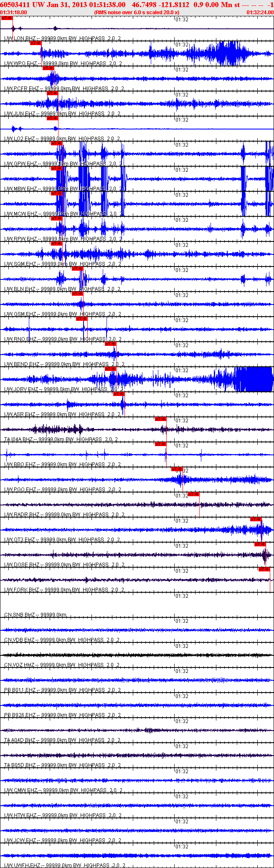This screenshot has width=274, height=868.
Task: Select the pick marker on RADR trace
Action: [x=194, y=494]
